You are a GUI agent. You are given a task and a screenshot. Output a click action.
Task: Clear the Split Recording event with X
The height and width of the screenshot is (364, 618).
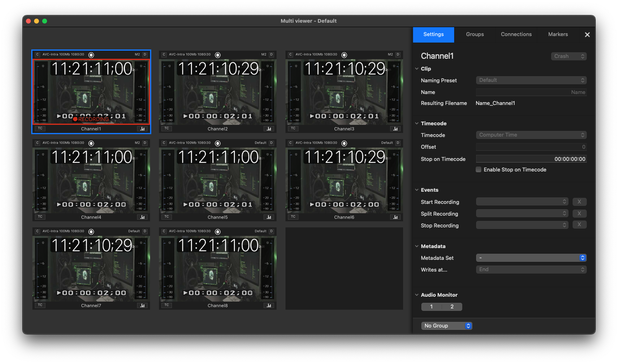click(x=579, y=213)
